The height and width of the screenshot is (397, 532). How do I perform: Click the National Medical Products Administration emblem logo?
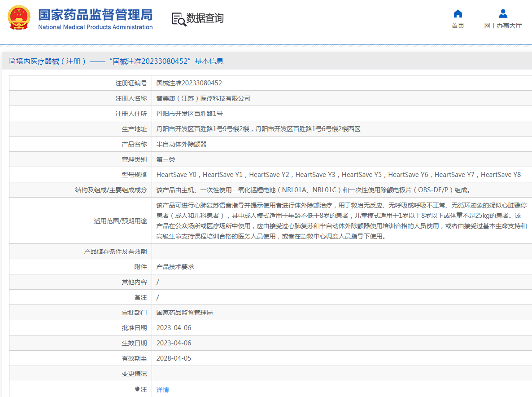pos(18,18)
